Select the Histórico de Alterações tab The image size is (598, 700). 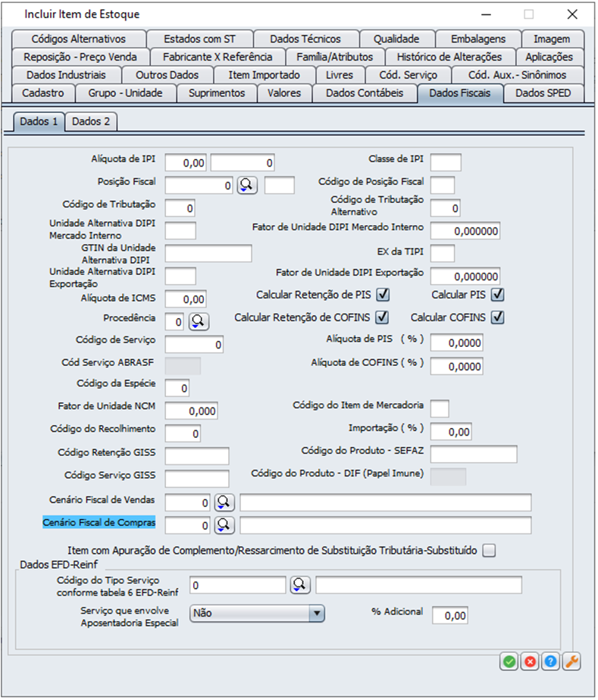pos(449,57)
